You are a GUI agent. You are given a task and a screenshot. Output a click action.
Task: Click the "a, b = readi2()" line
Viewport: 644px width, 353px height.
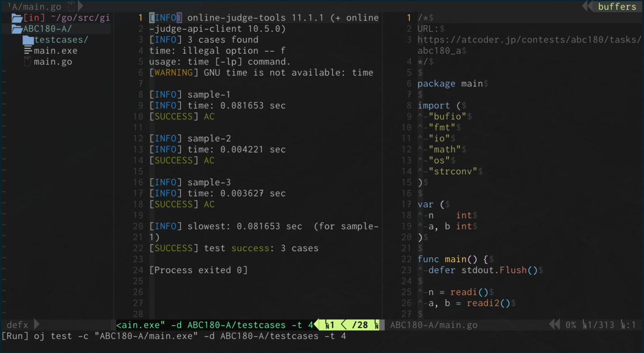[470, 303]
